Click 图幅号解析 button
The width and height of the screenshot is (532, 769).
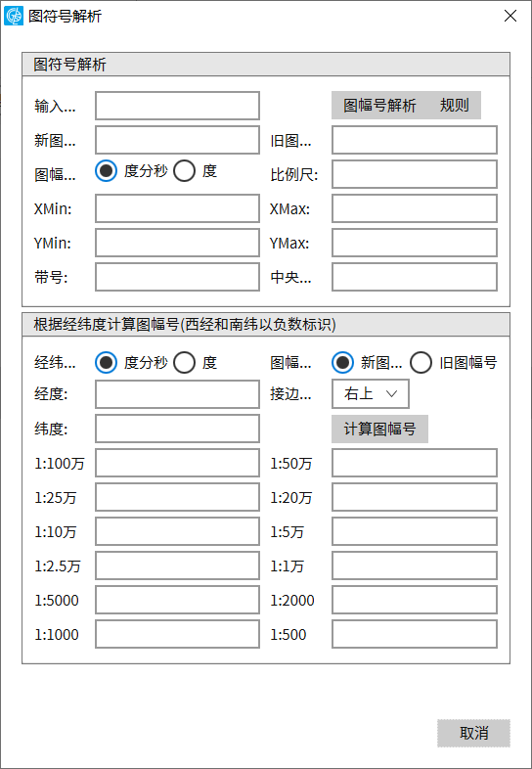point(379,105)
